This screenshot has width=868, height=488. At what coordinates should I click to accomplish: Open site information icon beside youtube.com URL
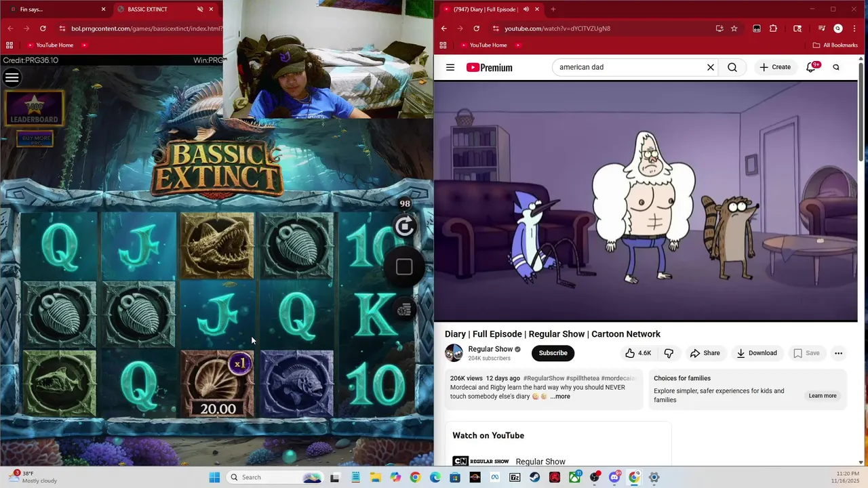(x=496, y=28)
